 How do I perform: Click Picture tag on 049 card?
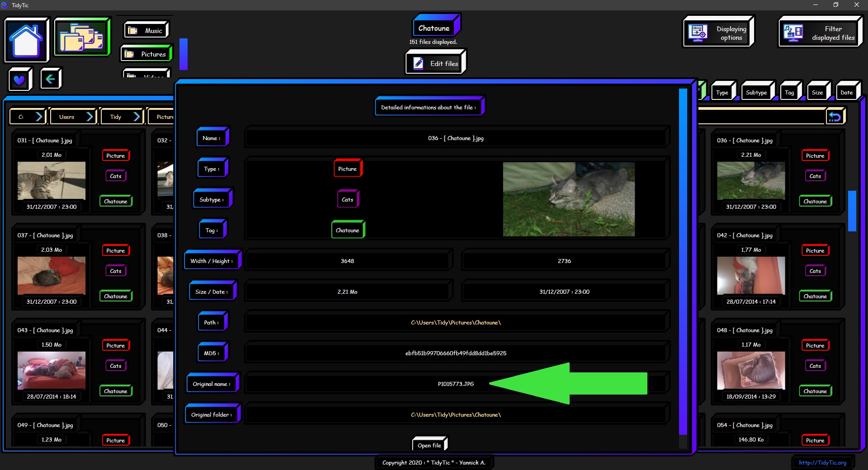(x=116, y=440)
